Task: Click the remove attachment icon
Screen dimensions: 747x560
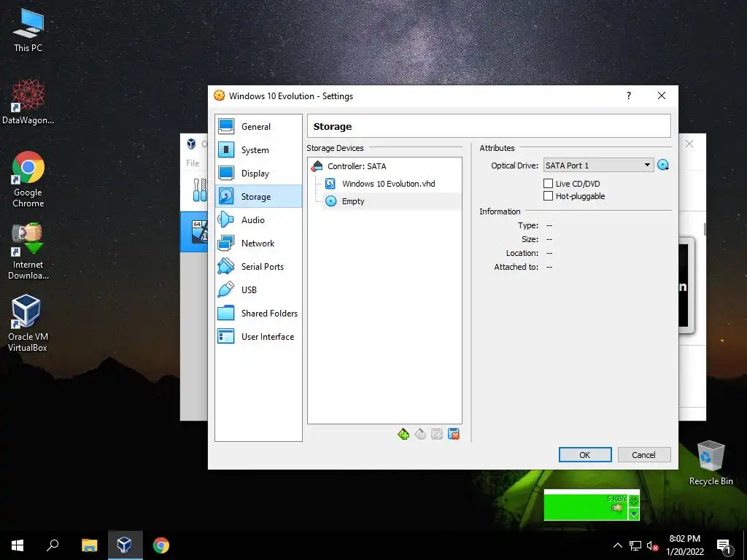Action: coord(454,434)
